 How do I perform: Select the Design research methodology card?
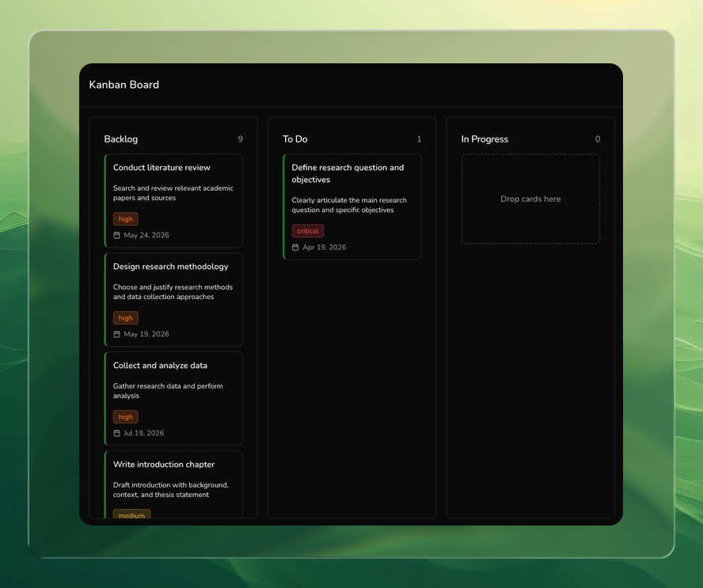pos(173,300)
